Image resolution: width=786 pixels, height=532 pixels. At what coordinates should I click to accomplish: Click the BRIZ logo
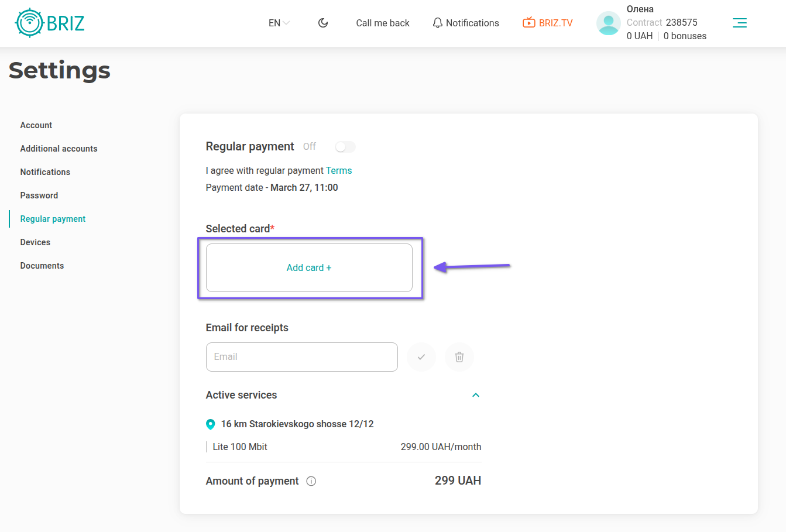click(50, 23)
